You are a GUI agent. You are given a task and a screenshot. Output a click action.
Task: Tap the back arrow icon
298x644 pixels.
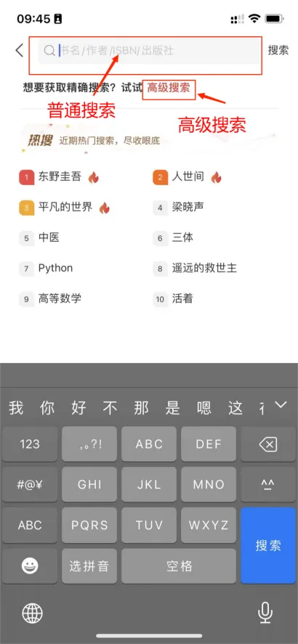click(19, 51)
